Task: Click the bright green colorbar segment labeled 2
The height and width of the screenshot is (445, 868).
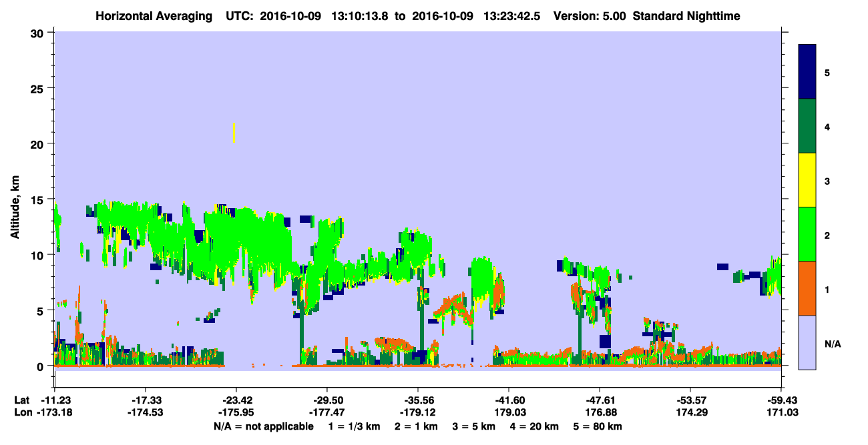Action: [807, 234]
